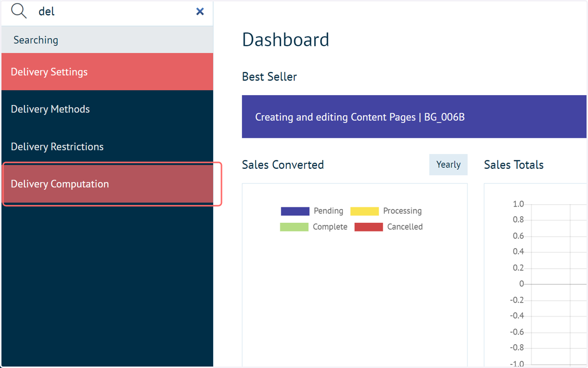Toggle the Complete series legend label
The width and height of the screenshot is (588, 368).
coord(330,227)
